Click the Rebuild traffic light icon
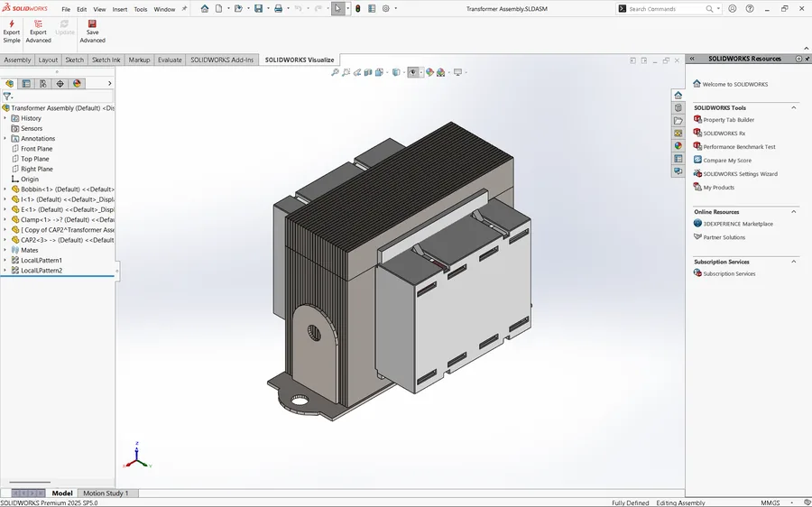 pos(357,9)
